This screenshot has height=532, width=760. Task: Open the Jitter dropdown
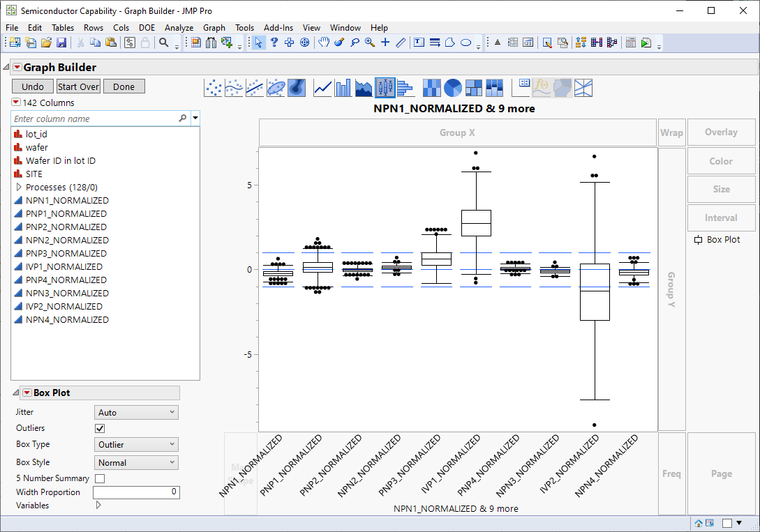136,413
